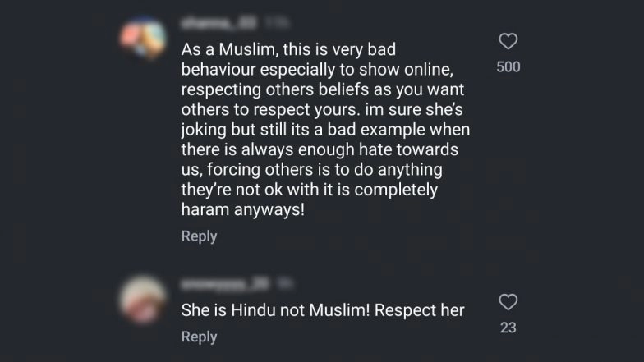Viewport: 644px width, 362px height.
Task: View the 500 likes count
Action: pos(508,67)
